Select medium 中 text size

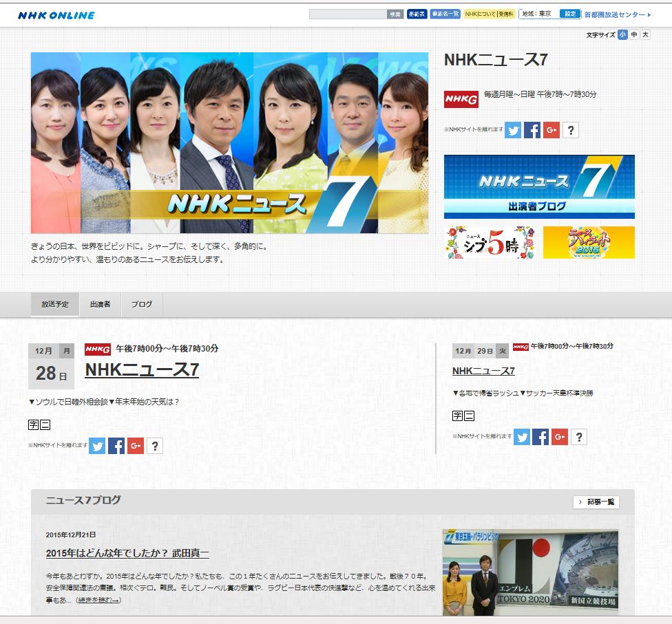click(634, 34)
